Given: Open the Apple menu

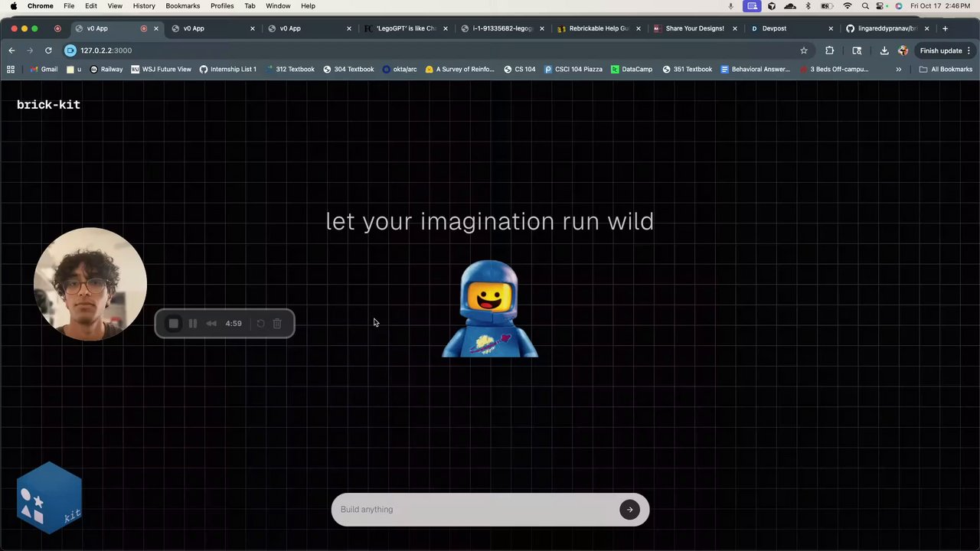Looking at the screenshot, I should [x=14, y=6].
